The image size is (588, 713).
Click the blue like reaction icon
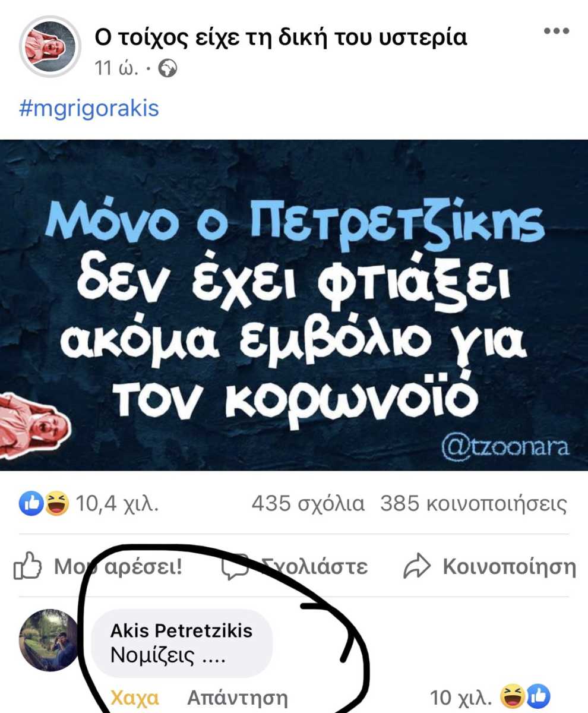click(31, 504)
